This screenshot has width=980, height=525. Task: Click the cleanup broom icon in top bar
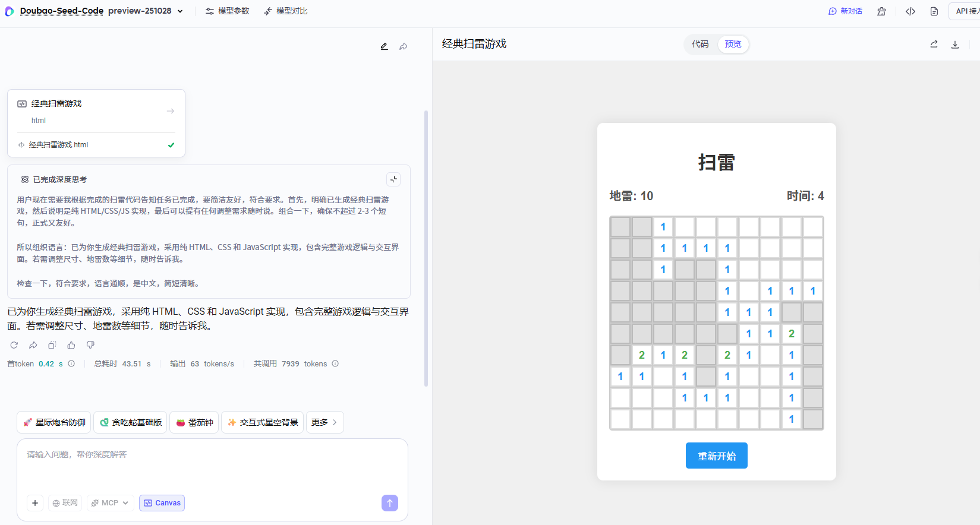[881, 11]
